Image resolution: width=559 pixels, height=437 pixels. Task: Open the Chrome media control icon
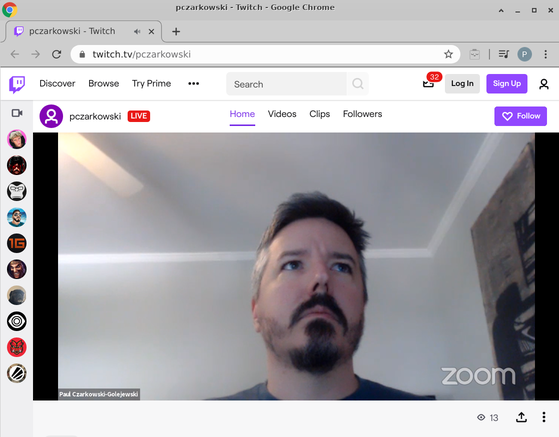point(503,54)
